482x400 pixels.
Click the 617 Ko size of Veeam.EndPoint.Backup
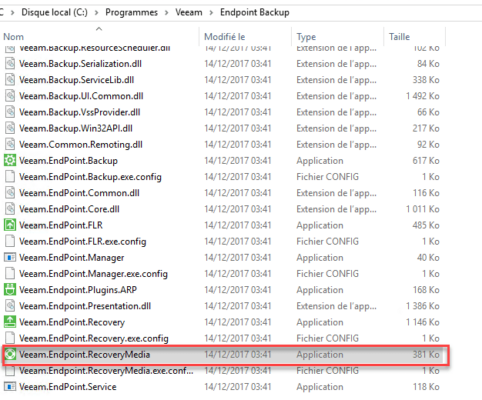point(426,161)
